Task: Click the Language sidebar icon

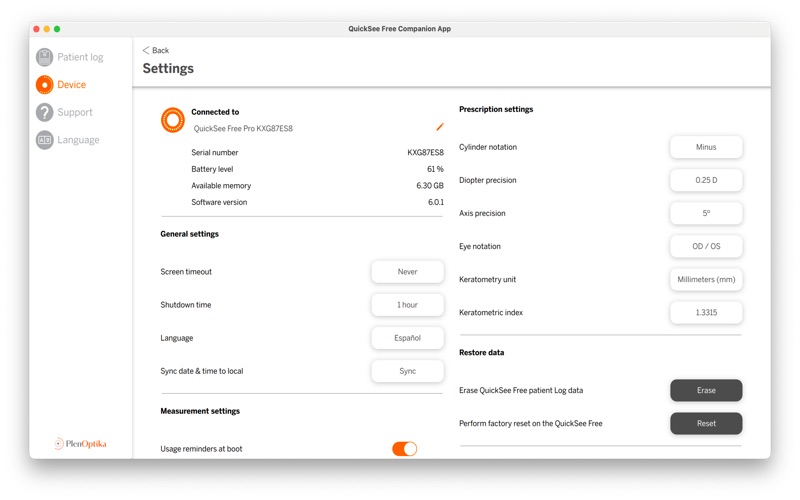Action: pos(44,140)
